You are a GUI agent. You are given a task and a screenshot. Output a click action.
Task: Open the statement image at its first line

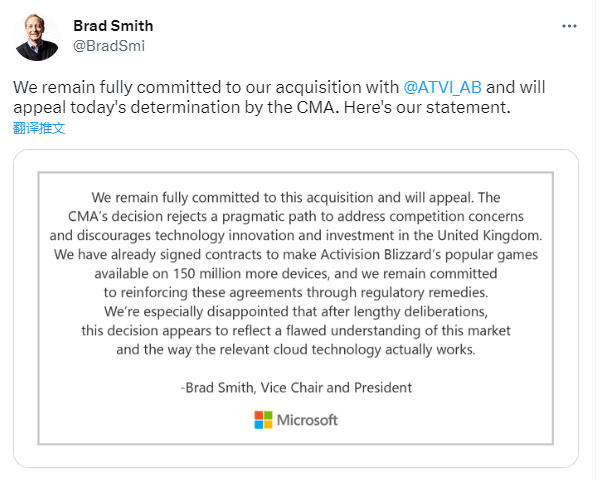[296, 198]
